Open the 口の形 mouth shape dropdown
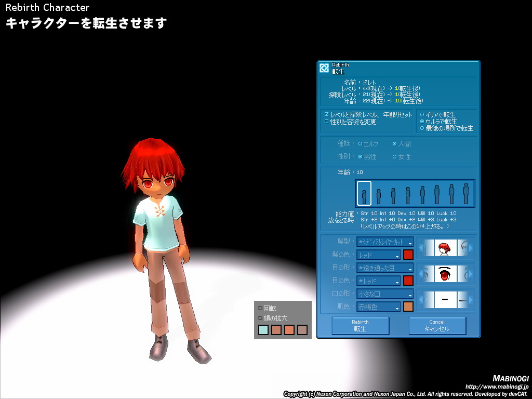The height and width of the screenshot is (399, 532). point(385,294)
